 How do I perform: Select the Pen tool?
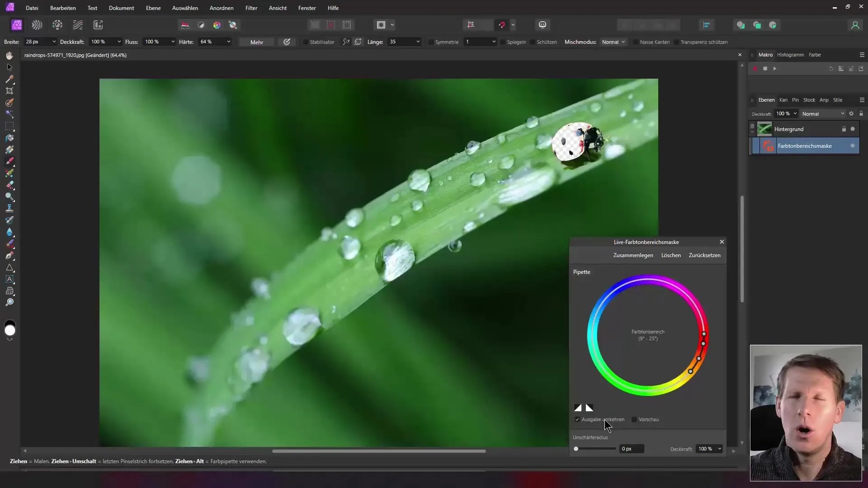pos(9,255)
